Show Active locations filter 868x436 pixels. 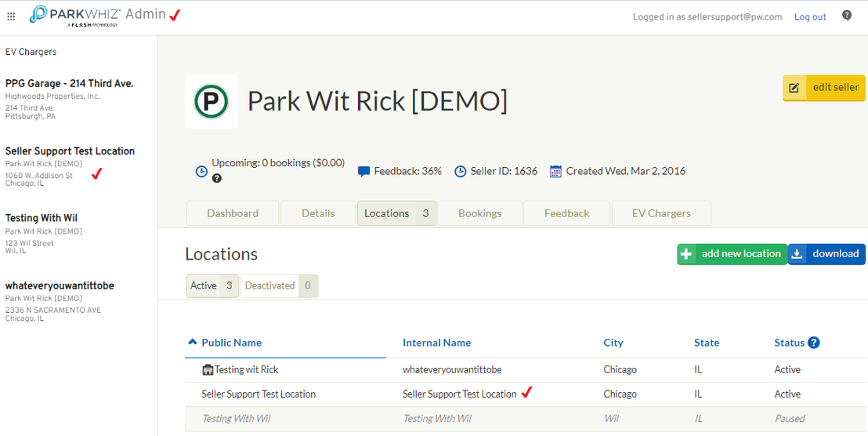[x=212, y=286]
